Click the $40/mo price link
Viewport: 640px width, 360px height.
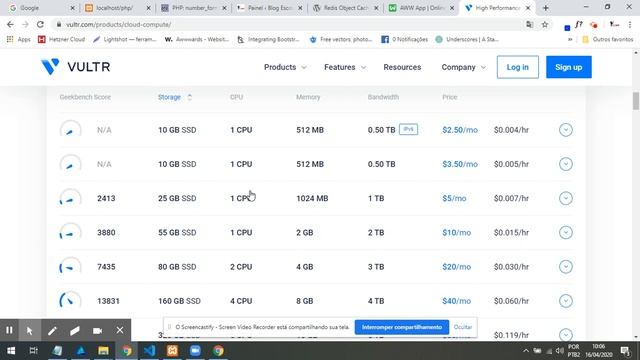[x=456, y=301]
